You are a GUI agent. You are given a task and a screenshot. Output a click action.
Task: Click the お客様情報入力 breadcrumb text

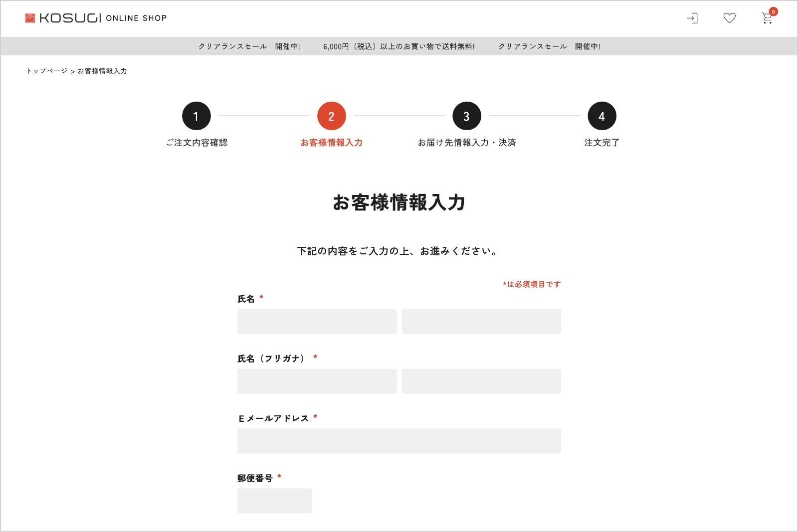coord(102,71)
